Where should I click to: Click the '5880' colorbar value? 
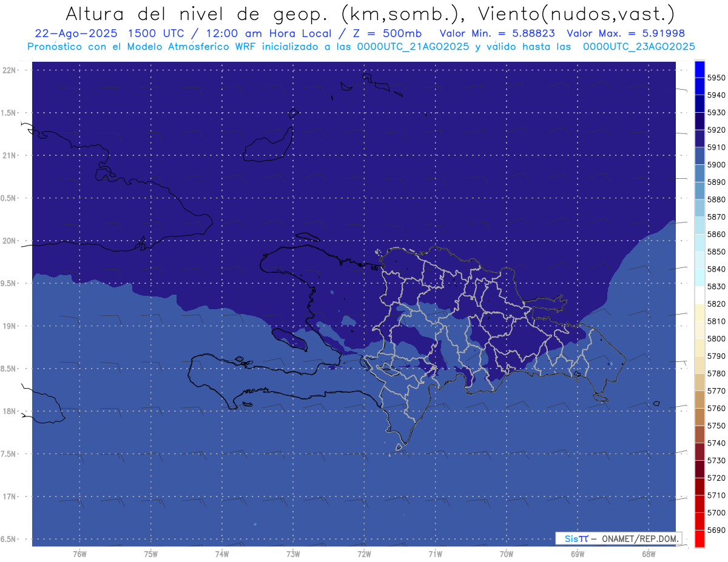click(x=716, y=199)
